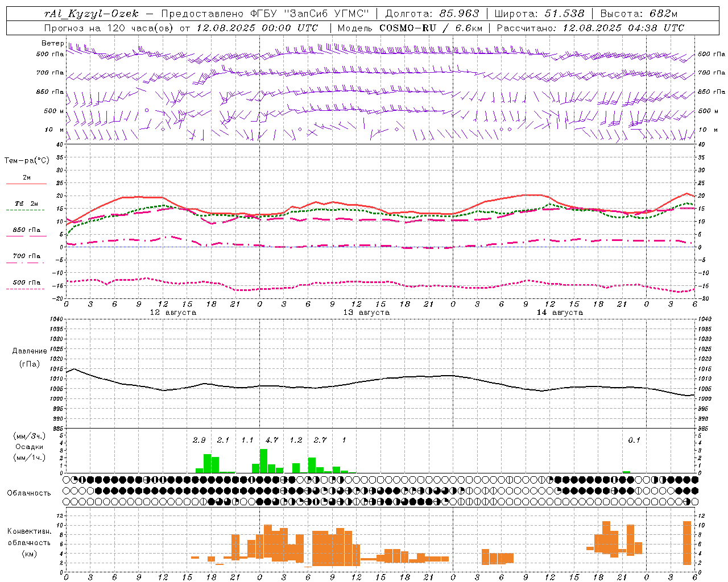The width and height of the screenshot is (728, 582).
Task: Click the 0.1 precipitation total
Action: pos(634,440)
